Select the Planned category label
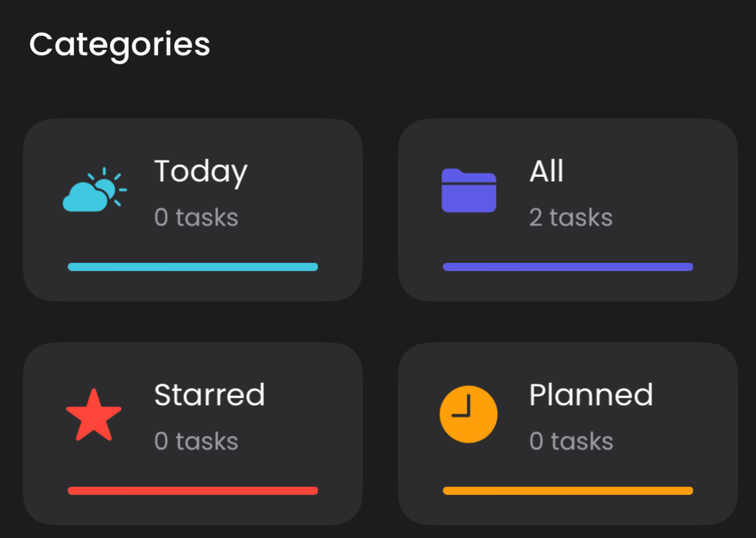Screen dimensions: 756x538 pyautogui.click(x=591, y=395)
